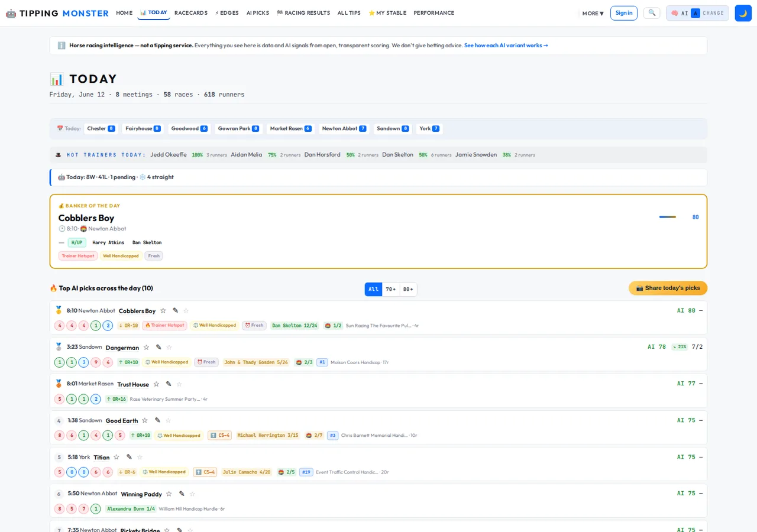Go to the HOME nav item

pos(124,13)
